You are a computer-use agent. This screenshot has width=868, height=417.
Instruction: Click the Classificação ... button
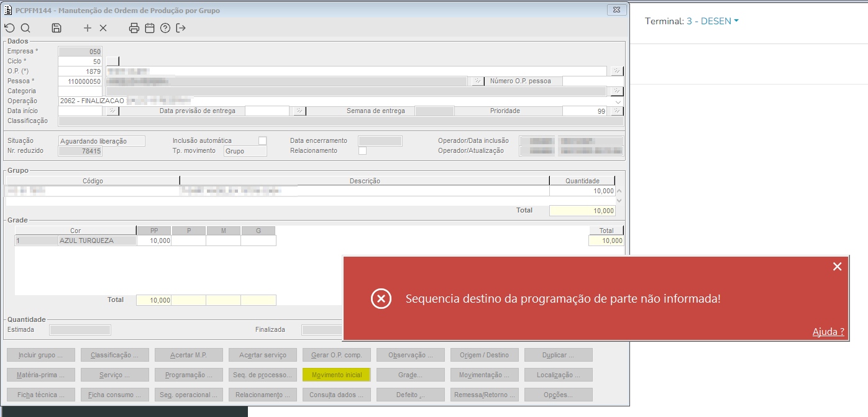(115, 355)
